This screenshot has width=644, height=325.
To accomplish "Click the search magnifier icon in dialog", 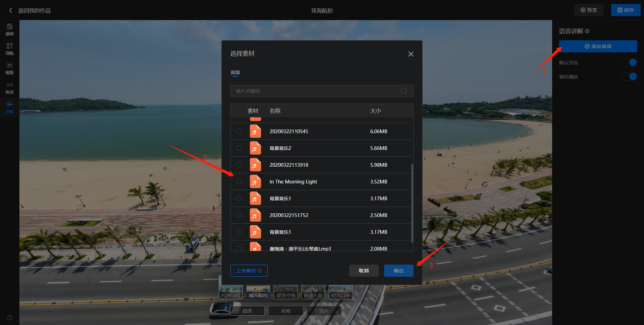I will click(404, 91).
